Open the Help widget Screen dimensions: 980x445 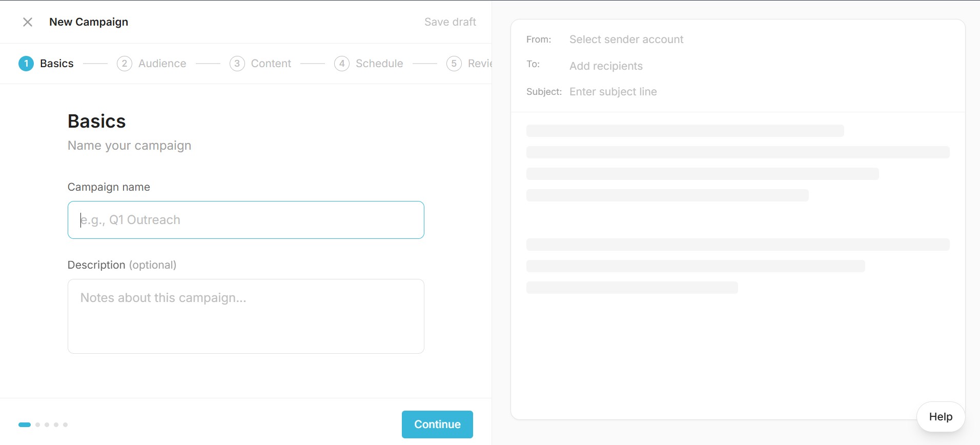click(941, 417)
